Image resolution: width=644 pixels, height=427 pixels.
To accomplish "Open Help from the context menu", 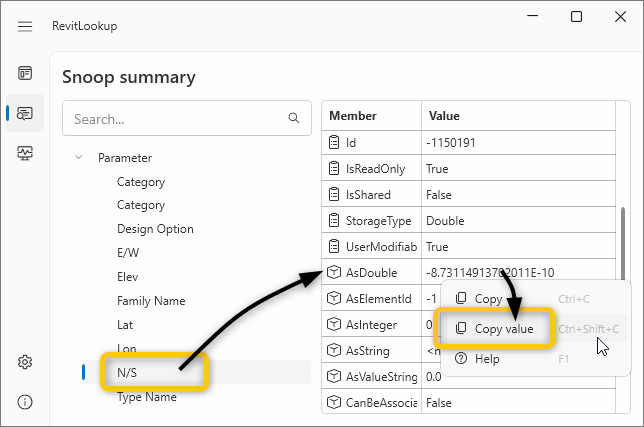I will [487, 358].
